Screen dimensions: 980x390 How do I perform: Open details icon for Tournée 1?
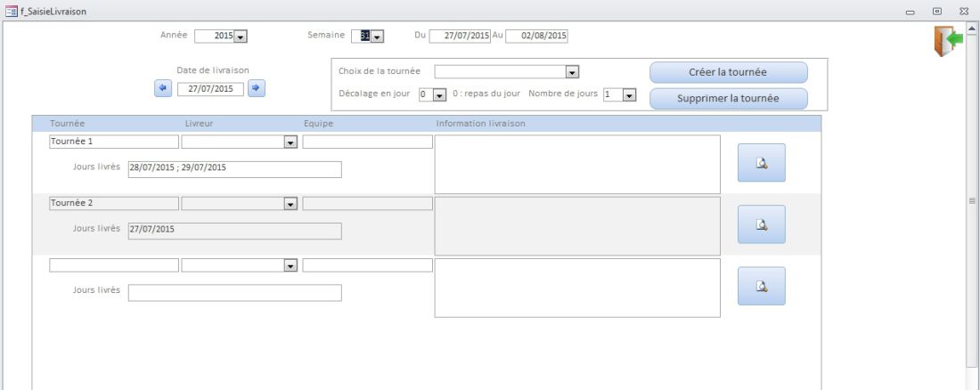pyautogui.click(x=761, y=163)
